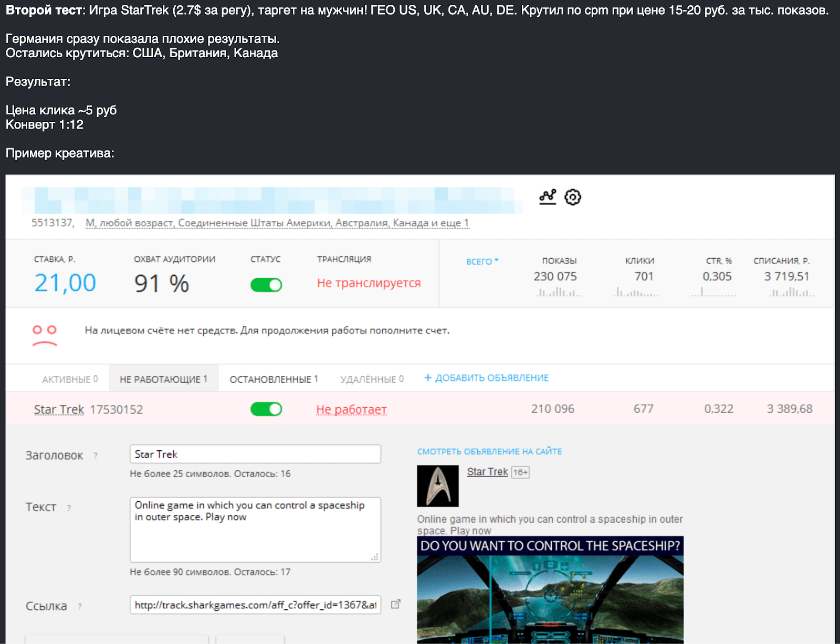Click Star Trek title in ad preview
The height and width of the screenshot is (644, 840).
tap(487, 472)
